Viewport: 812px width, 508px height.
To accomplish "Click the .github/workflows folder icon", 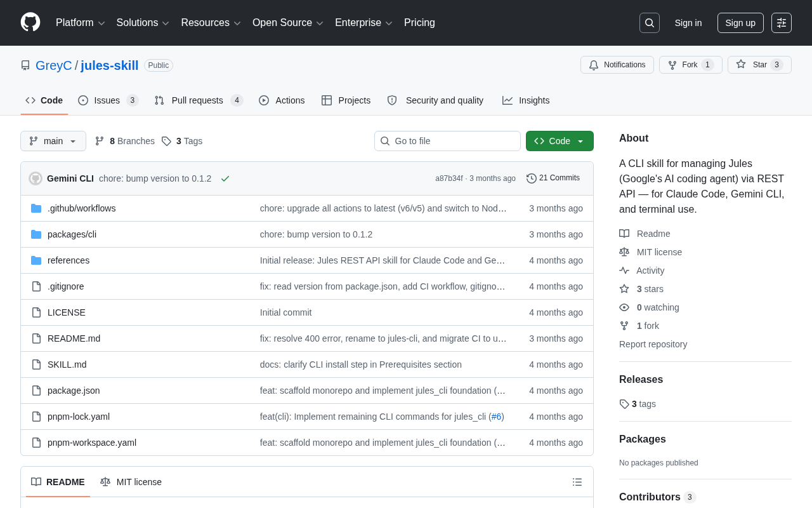I will (x=36, y=208).
